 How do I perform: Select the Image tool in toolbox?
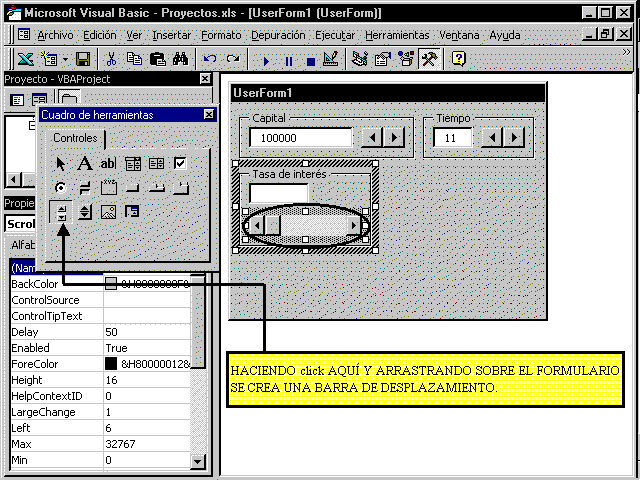pyautogui.click(x=108, y=212)
